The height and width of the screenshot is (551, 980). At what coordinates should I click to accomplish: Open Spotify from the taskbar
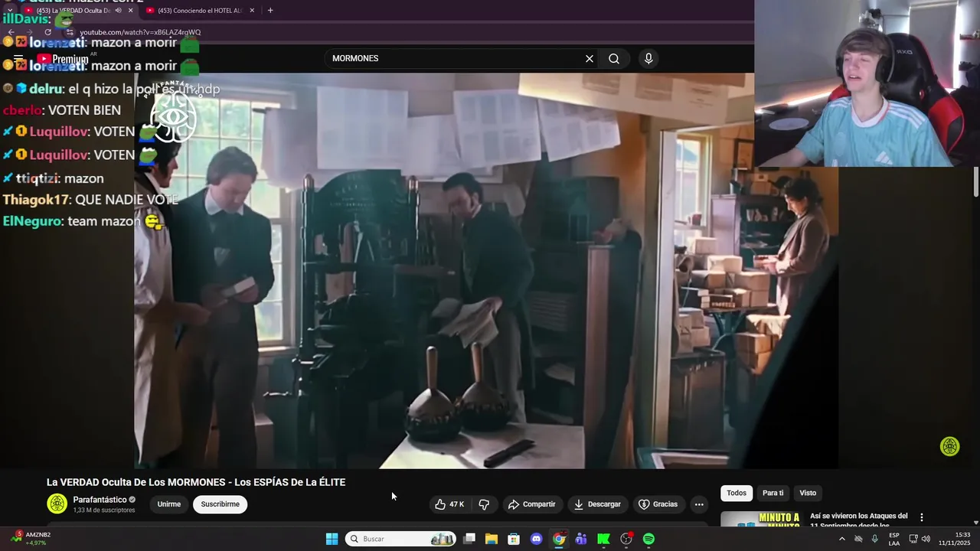click(x=648, y=539)
